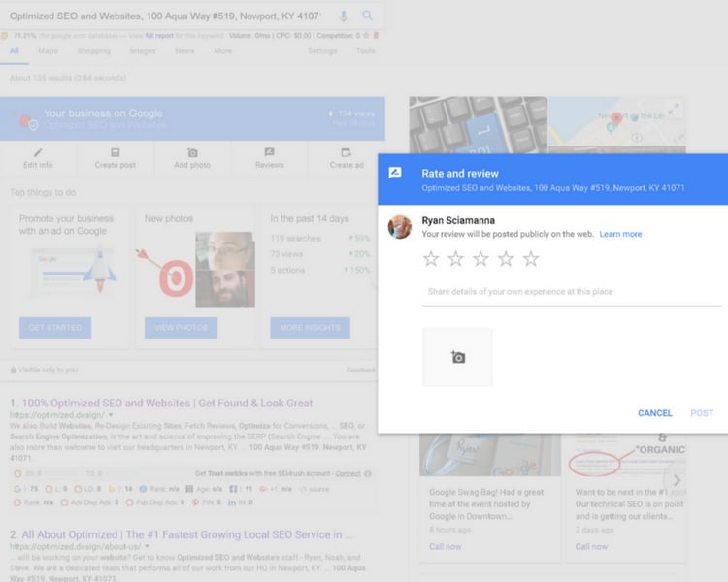Click the voice search microphone icon
728x582 pixels.
[344, 16]
